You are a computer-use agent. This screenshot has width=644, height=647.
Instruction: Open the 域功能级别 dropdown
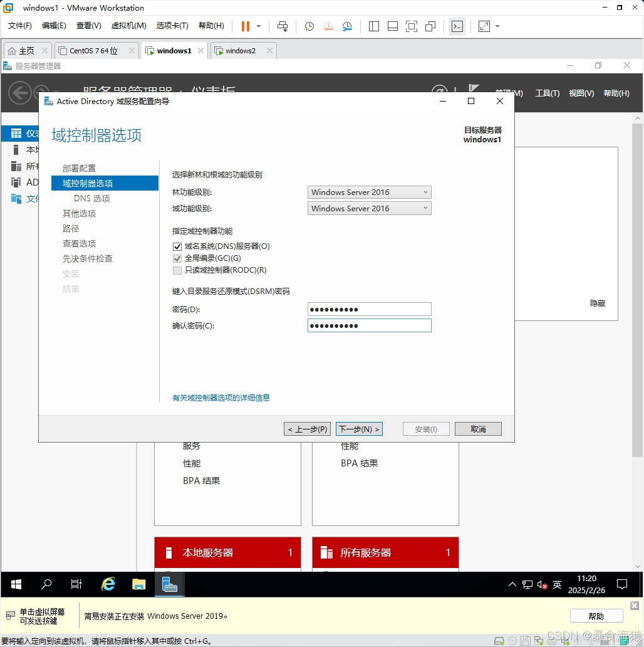pos(370,208)
